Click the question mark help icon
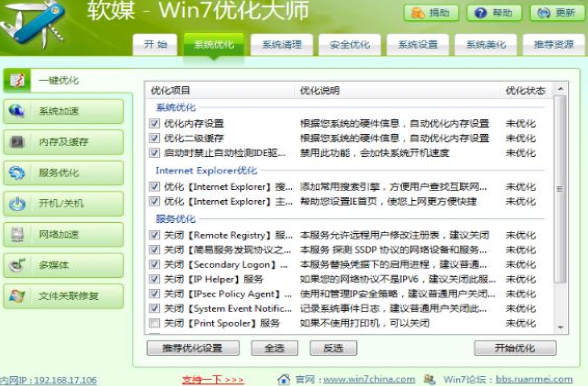This screenshot has width=588, height=386. pyautogui.click(x=480, y=13)
